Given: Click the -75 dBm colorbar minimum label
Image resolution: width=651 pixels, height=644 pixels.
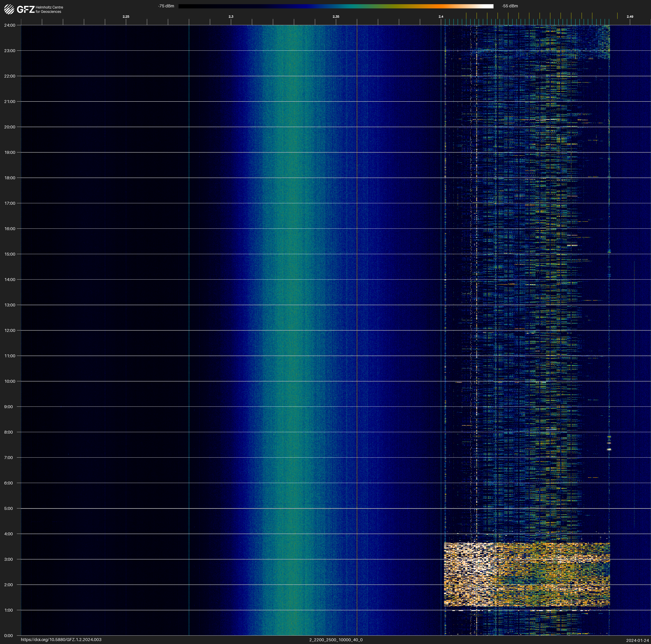Looking at the screenshot, I should (166, 6).
